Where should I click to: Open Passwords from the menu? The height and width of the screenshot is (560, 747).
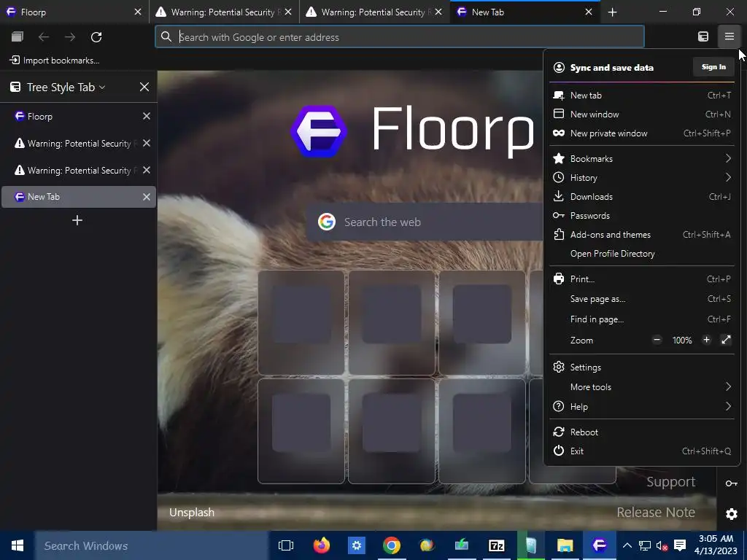(642, 216)
